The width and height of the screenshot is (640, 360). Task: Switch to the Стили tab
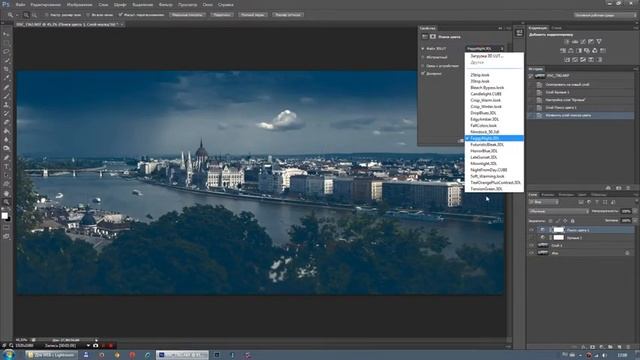click(x=556, y=28)
